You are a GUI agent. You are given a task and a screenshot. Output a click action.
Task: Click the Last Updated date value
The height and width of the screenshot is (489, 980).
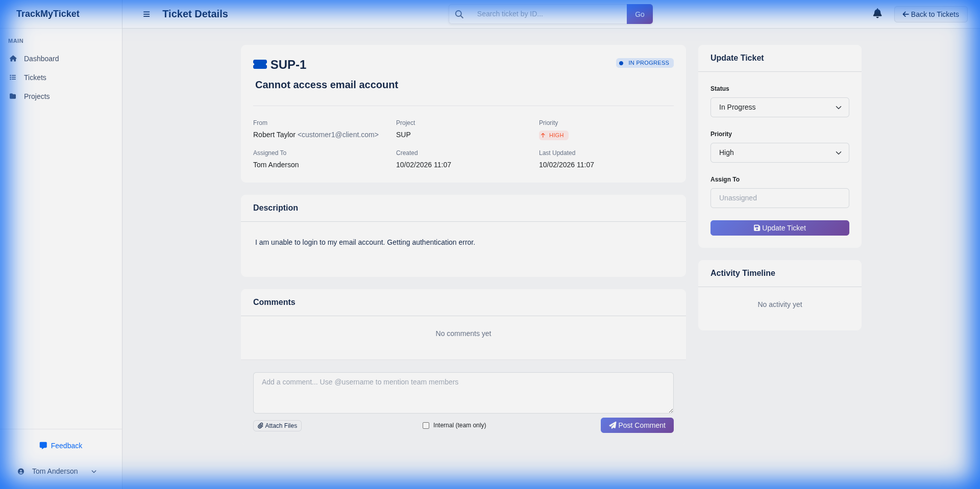pyautogui.click(x=567, y=165)
